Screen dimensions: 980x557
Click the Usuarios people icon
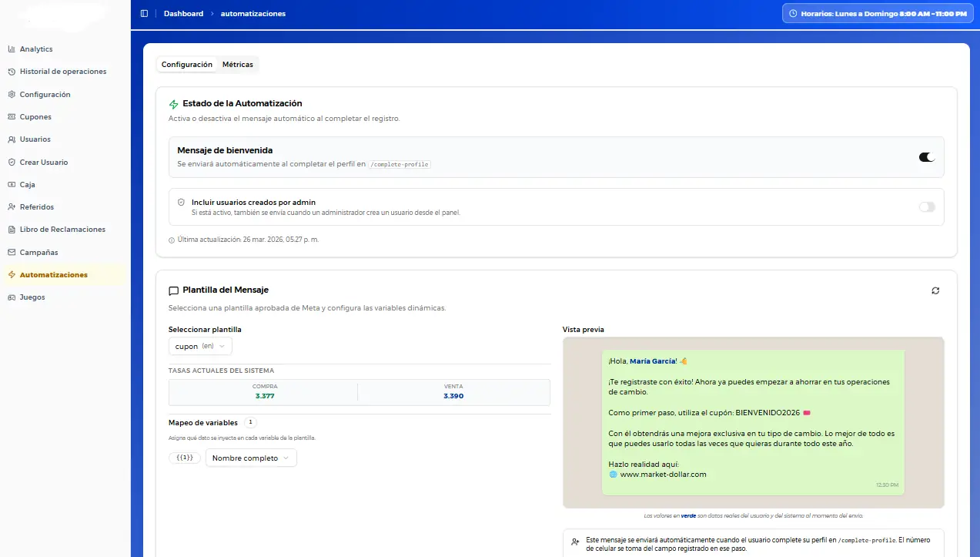pyautogui.click(x=12, y=139)
